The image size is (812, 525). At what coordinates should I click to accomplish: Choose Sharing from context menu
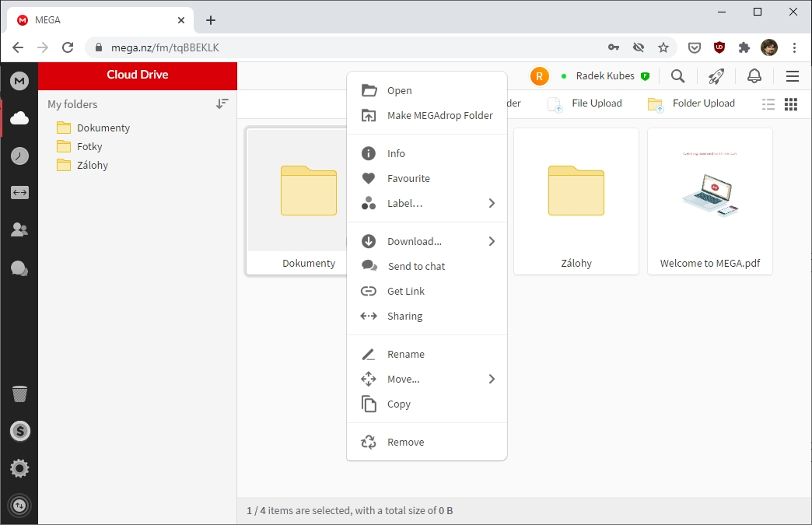click(427, 316)
